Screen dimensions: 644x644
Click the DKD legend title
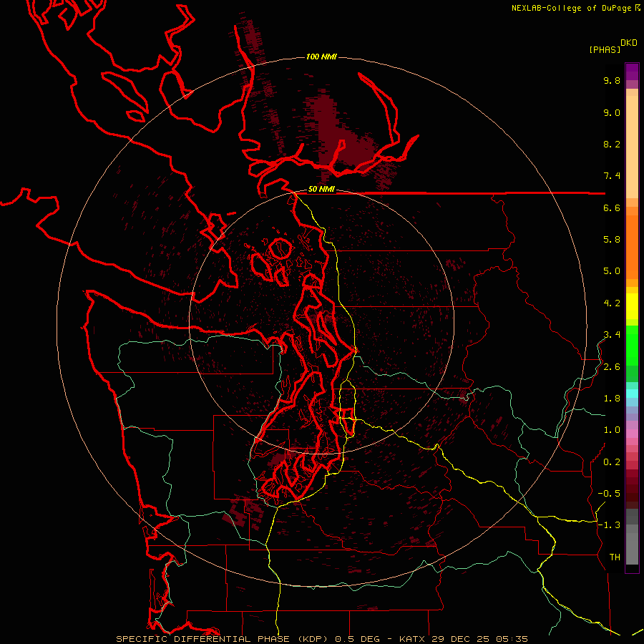click(629, 43)
